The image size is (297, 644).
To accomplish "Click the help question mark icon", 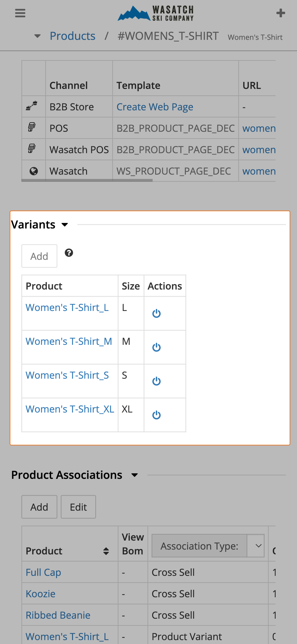I will click(69, 253).
